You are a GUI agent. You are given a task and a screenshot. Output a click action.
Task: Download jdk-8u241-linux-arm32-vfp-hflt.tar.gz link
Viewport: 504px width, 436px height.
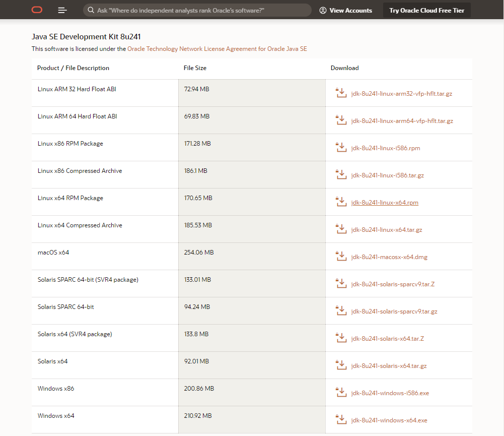(x=401, y=94)
